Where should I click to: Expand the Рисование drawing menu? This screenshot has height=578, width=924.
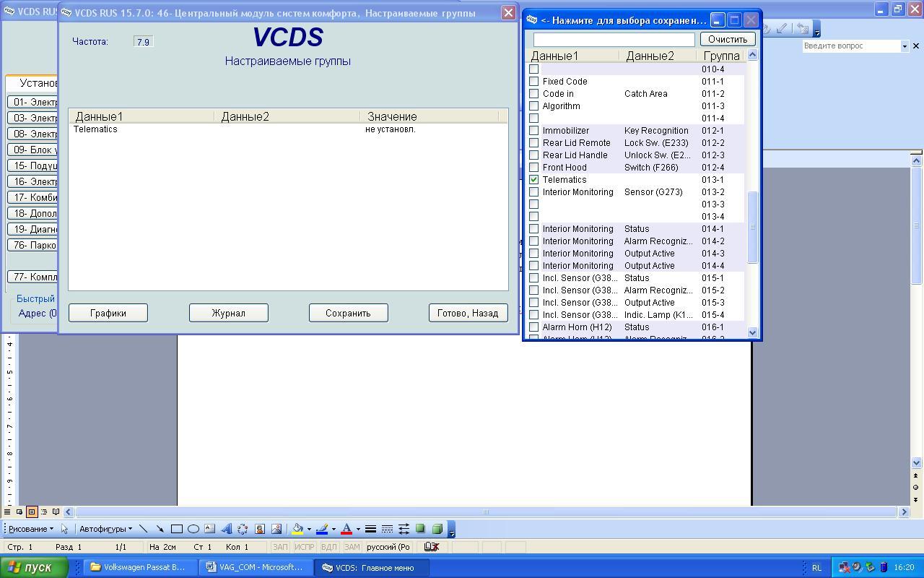[x=31, y=529]
